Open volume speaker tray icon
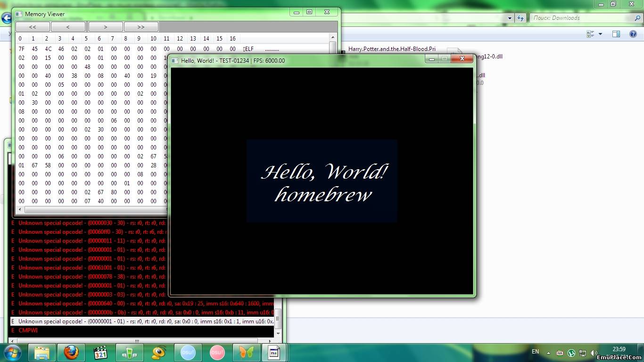644x362 pixels. pyautogui.click(x=594, y=353)
